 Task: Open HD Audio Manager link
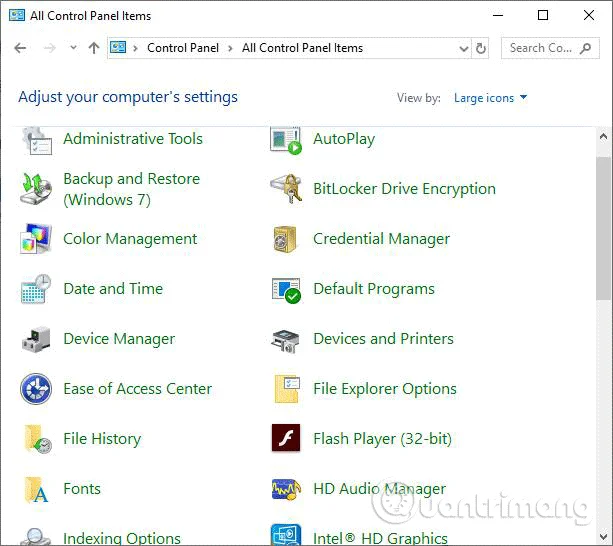pyautogui.click(x=379, y=489)
